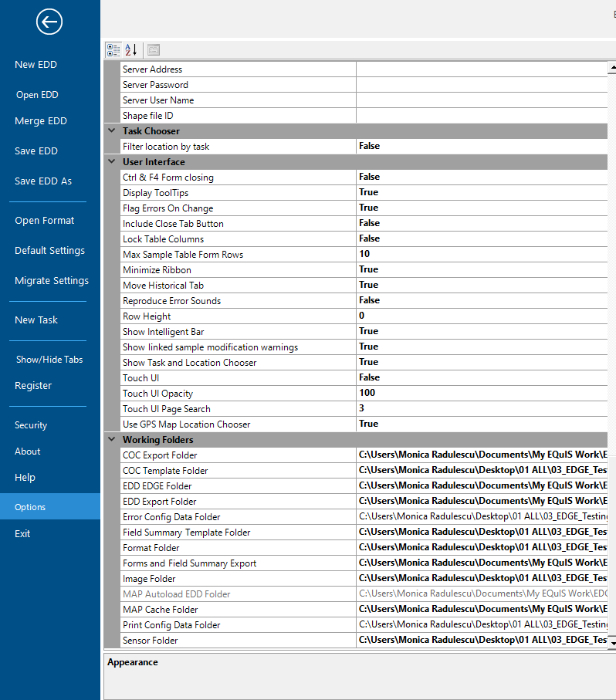Select Include Close Tab Button value

pos(482,224)
